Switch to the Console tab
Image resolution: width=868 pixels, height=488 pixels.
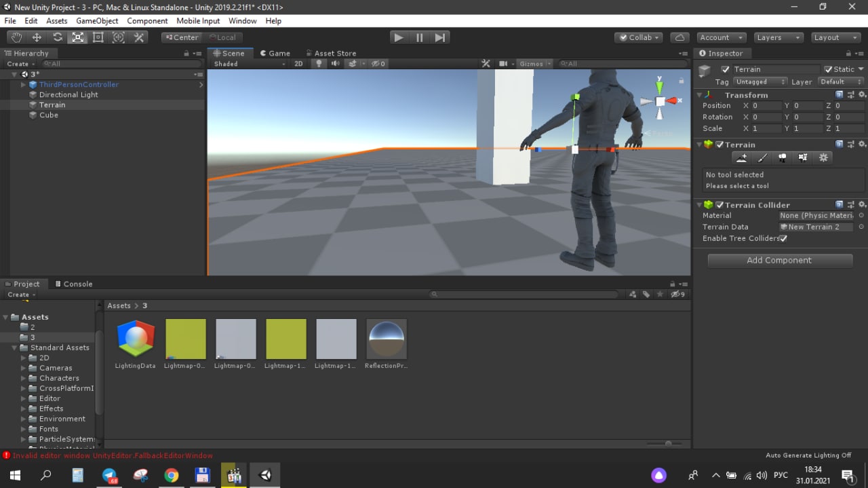[x=73, y=284]
